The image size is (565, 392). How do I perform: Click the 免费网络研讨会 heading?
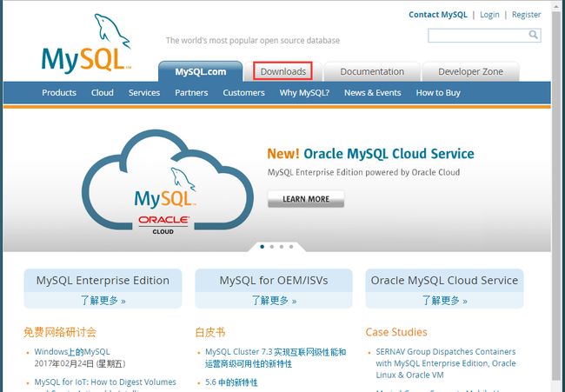[60, 332]
